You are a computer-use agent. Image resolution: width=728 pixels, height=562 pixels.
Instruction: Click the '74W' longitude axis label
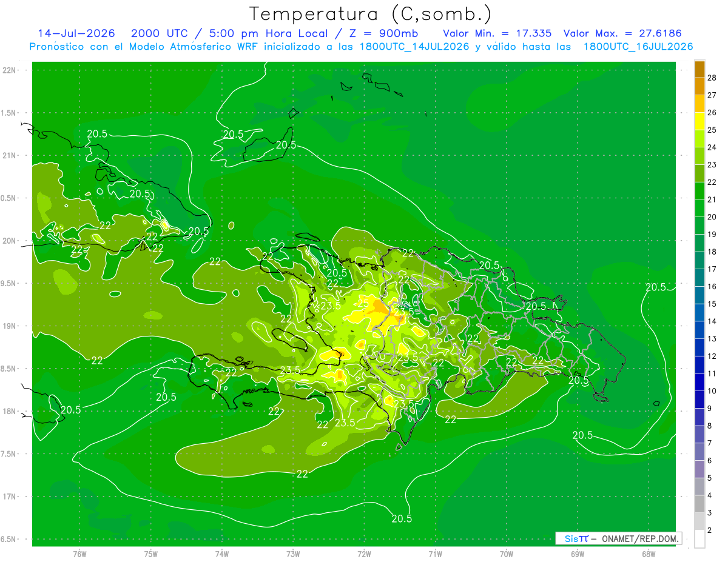click(x=222, y=554)
